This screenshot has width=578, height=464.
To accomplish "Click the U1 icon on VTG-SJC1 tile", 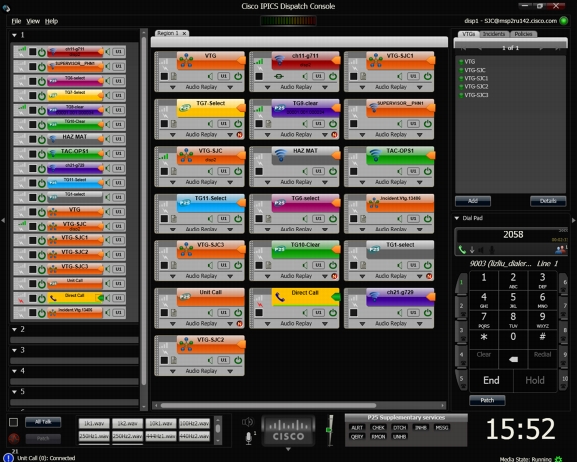I will click(x=413, y=76).
